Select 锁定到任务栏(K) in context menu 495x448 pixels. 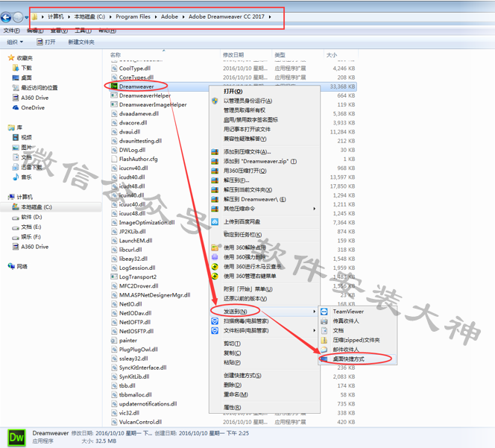pos(242,235)
